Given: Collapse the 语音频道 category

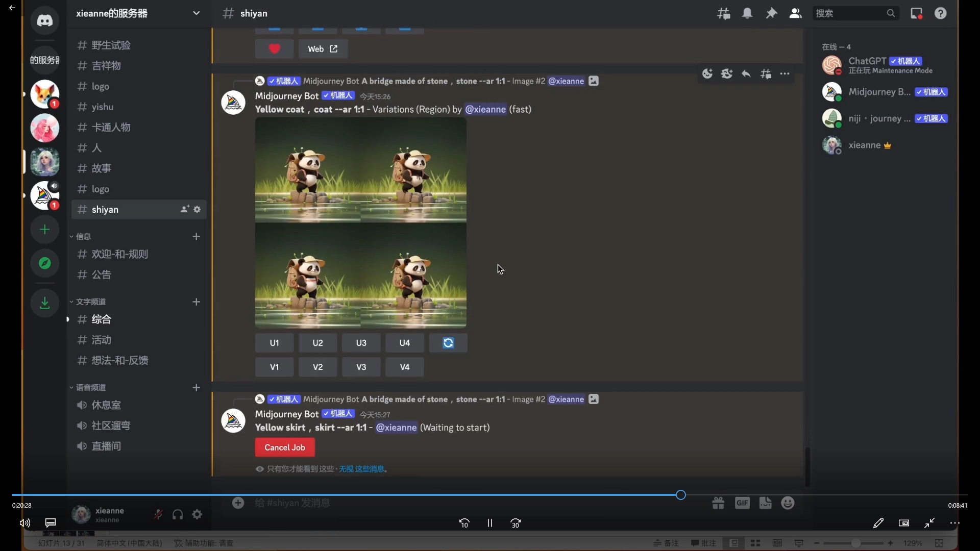Looking at the screenshot, I should 90,388.
